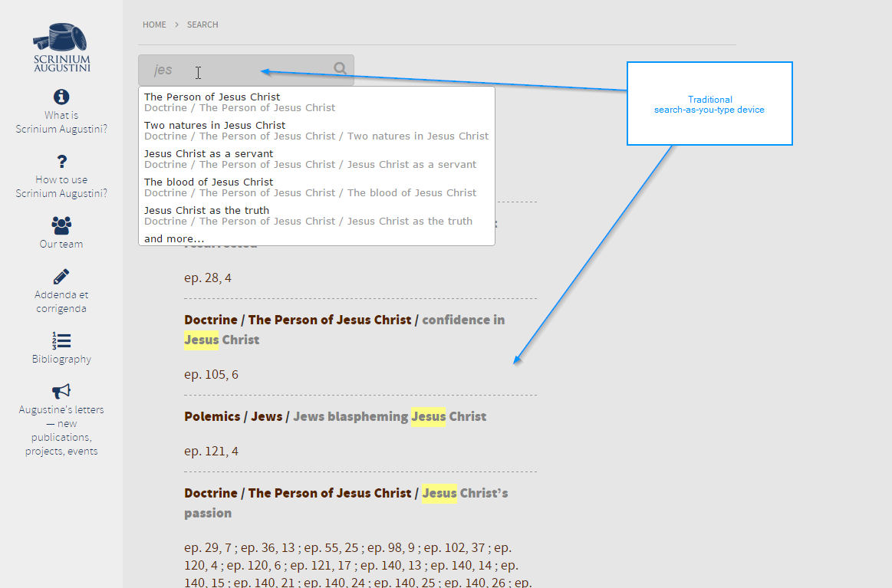Select 'The blood of Jesus Christ' suggestion
892x588 pixels.
pyautogui.click(x=209, y=182)
